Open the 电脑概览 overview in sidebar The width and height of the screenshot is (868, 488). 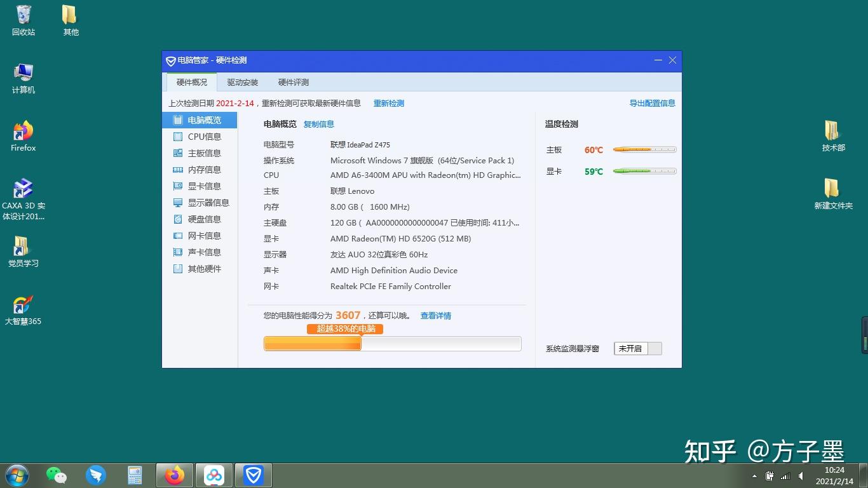pos(199,120)
